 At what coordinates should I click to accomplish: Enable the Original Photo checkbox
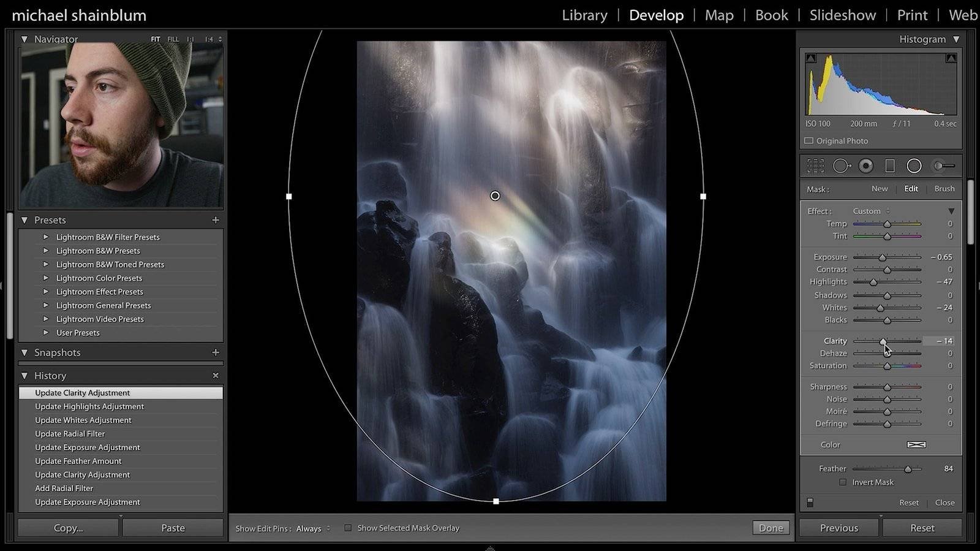pos(809,141)
